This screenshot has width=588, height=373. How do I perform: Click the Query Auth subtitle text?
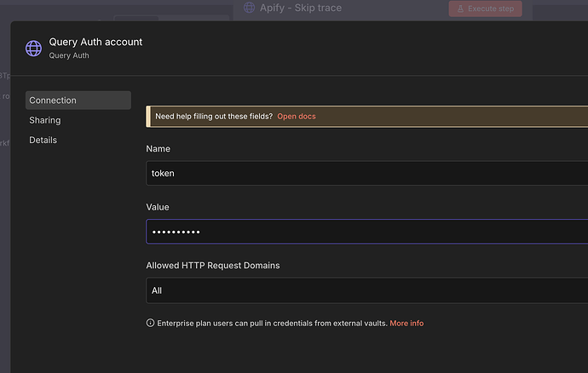click(x=69, y=55)
